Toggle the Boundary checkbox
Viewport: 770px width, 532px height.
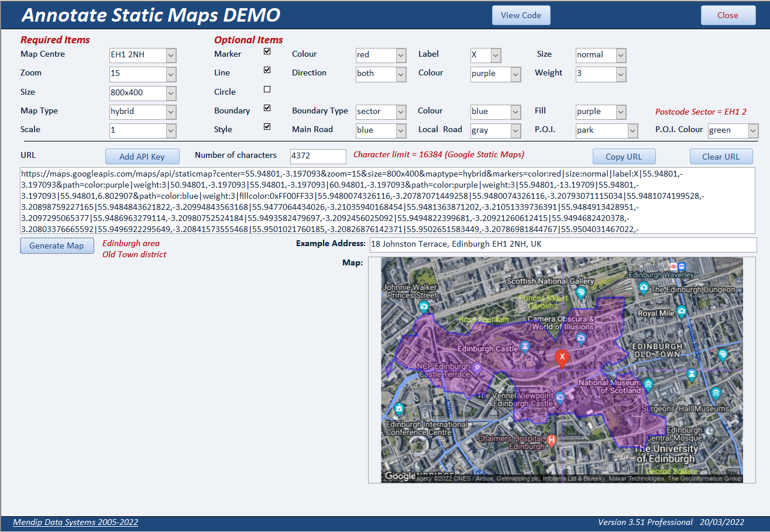click(x=267, y=108)
